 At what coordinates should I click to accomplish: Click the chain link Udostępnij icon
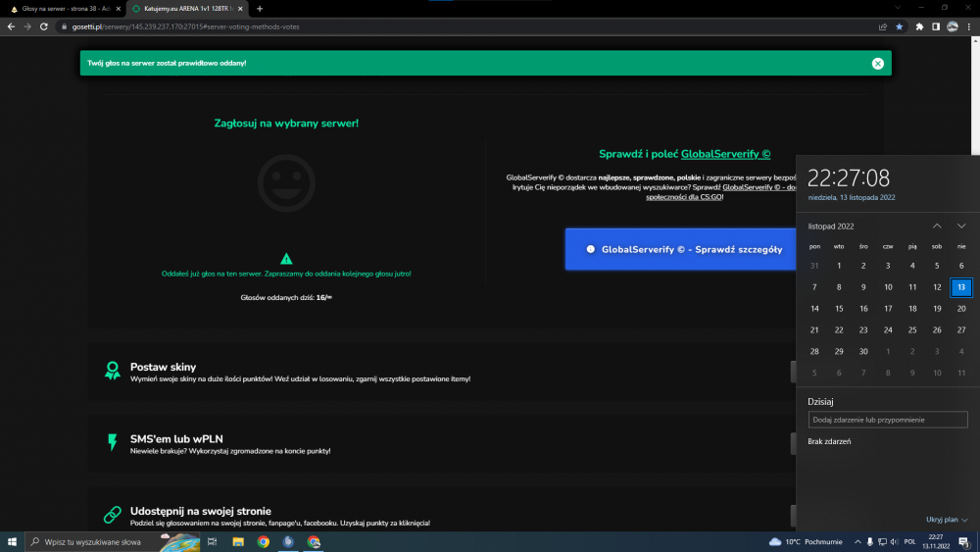point(113,515)
